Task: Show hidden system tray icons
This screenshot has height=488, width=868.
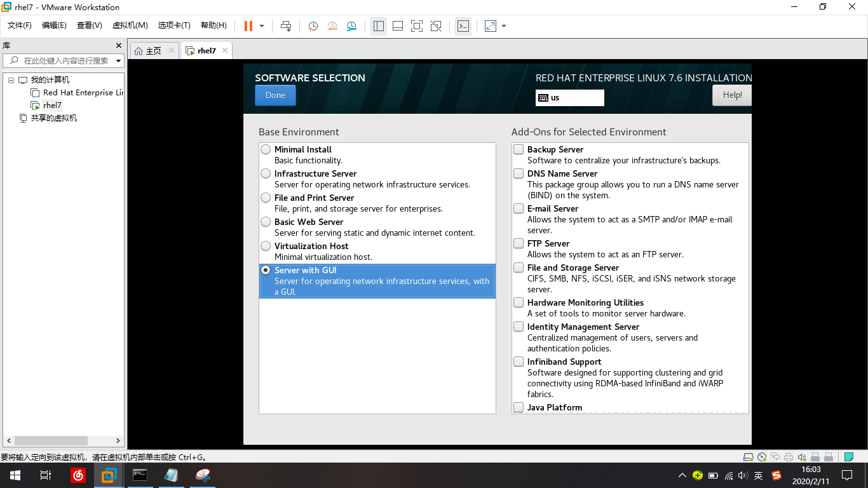Action: [682, 475]
